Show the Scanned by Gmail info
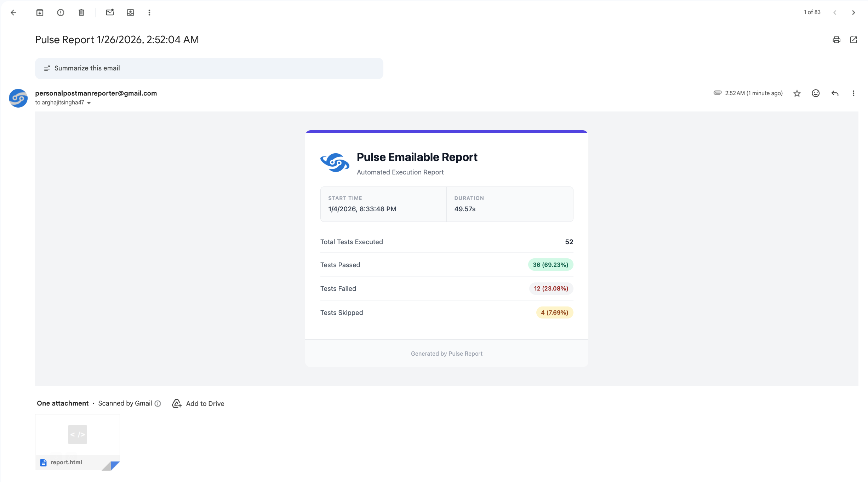868x482 pixels. click(158, 403)
